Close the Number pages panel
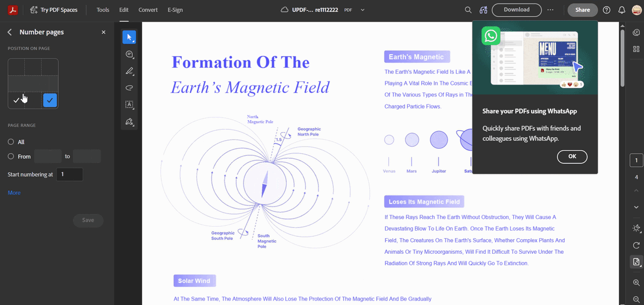 pos(104,32)
